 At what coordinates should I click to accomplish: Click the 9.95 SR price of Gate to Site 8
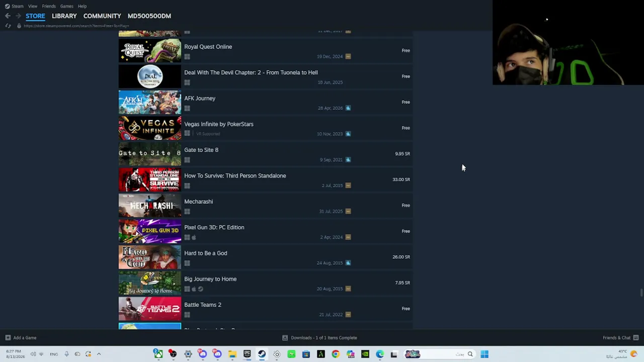(x=403, y=154)
